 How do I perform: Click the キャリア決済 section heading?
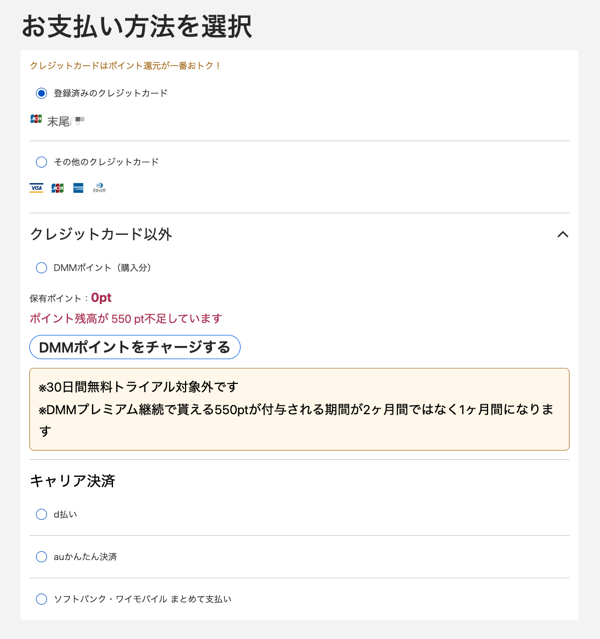[73, 481]
